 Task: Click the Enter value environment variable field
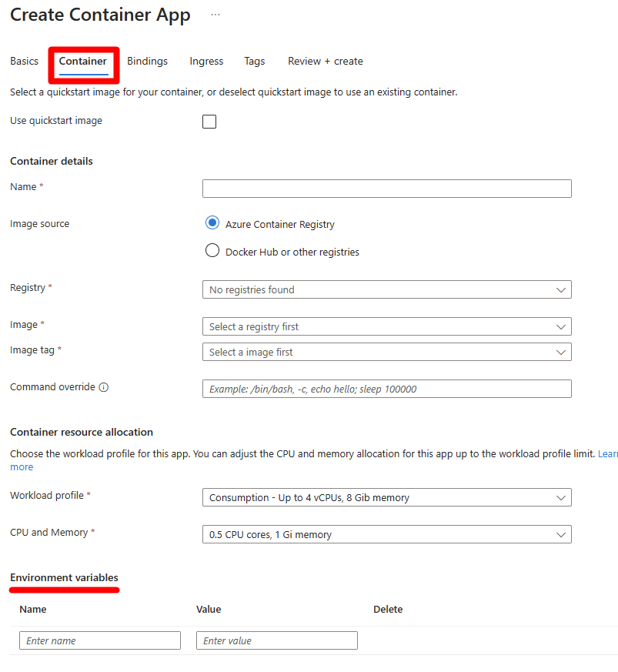pos(276,640)
